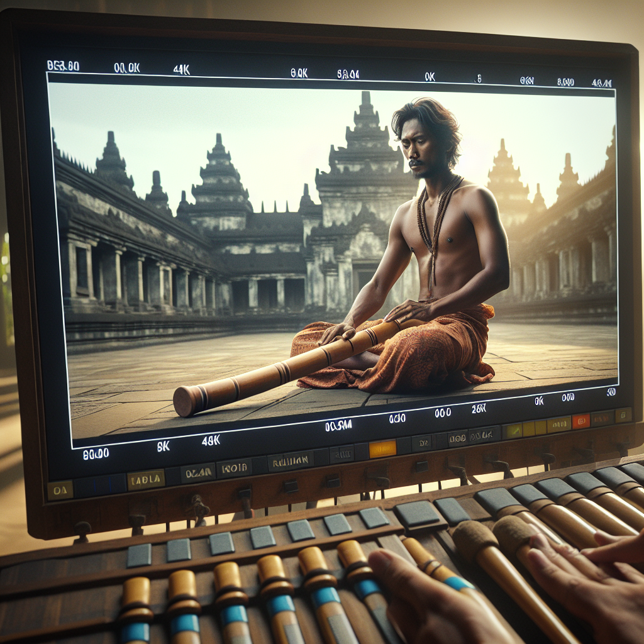This screenshot has height=644, width=644.
Task: Click the 8K marker on the bottom ruler
Action: [163, 447]
